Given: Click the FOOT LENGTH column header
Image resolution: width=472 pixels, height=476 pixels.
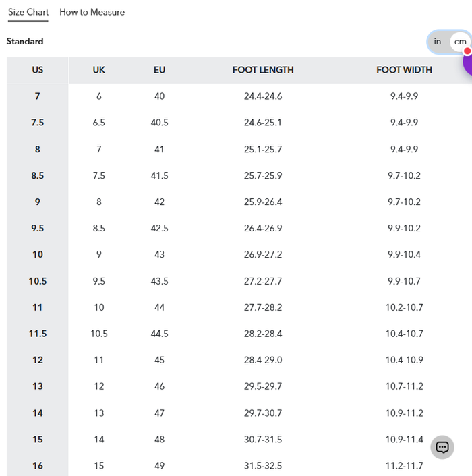Looking at the screenshot, I should tap(263, 70).
